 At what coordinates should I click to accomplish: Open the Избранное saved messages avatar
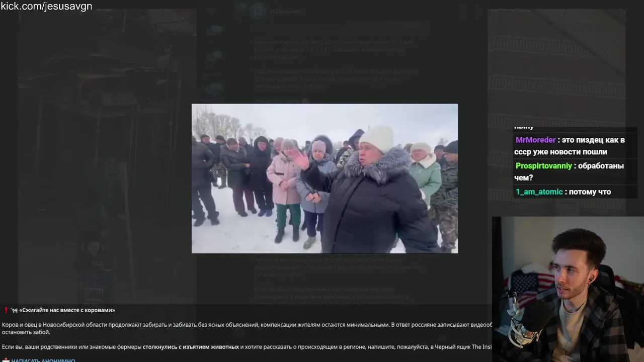[x=258, y=11]
